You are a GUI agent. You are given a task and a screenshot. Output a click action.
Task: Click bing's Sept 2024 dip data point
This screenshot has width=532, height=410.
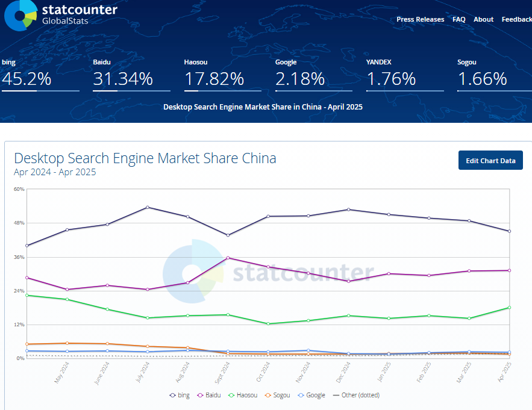[x=228, y=235]
